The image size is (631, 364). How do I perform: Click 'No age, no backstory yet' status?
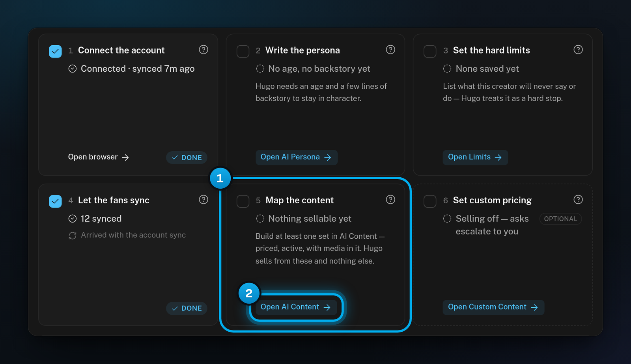point(319,69)
